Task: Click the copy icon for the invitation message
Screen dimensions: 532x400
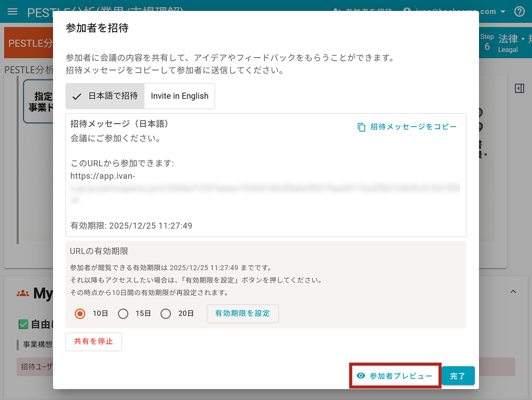Action: pos(362,127)
